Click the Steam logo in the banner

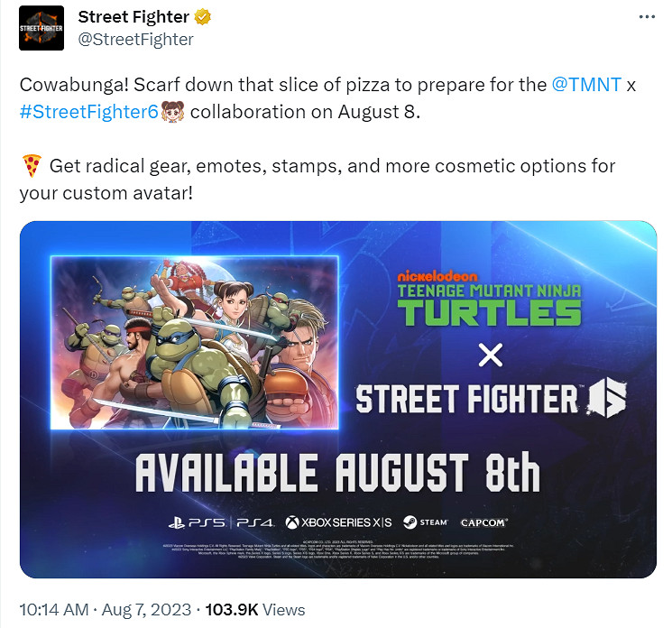tap(424, 522)
